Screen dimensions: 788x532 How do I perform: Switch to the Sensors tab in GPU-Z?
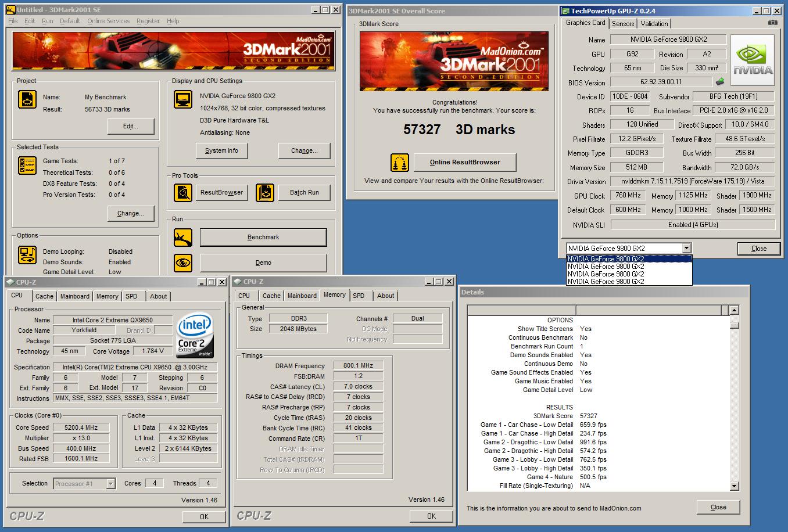coord(623,24)
